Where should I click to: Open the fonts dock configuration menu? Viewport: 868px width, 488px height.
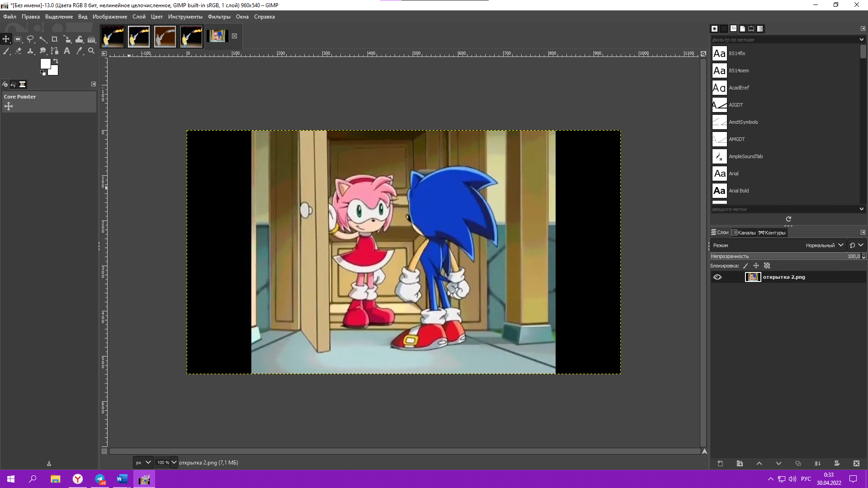point(863,28)
